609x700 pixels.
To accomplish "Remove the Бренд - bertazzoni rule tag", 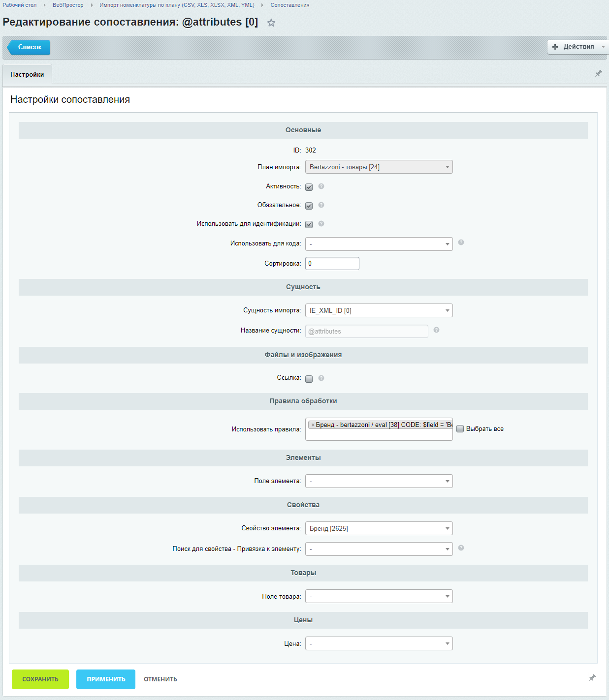I will click(313, 425).
